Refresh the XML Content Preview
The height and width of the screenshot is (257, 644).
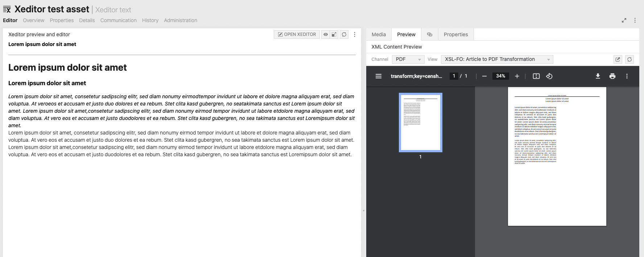click(x=629, y=59)
